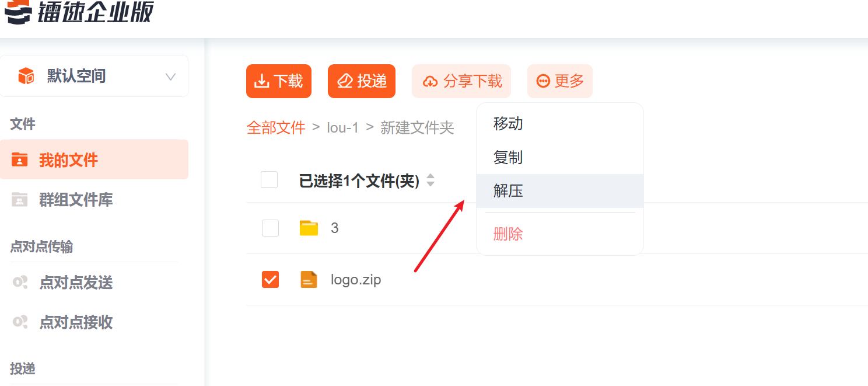Click the lou-1 breadcrumb folder

point(343,128)
